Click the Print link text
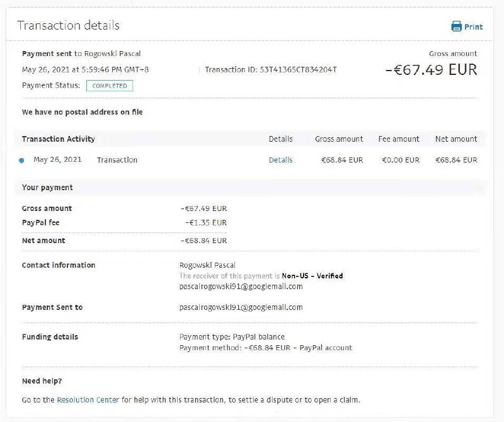 click(x=473, y=27)
